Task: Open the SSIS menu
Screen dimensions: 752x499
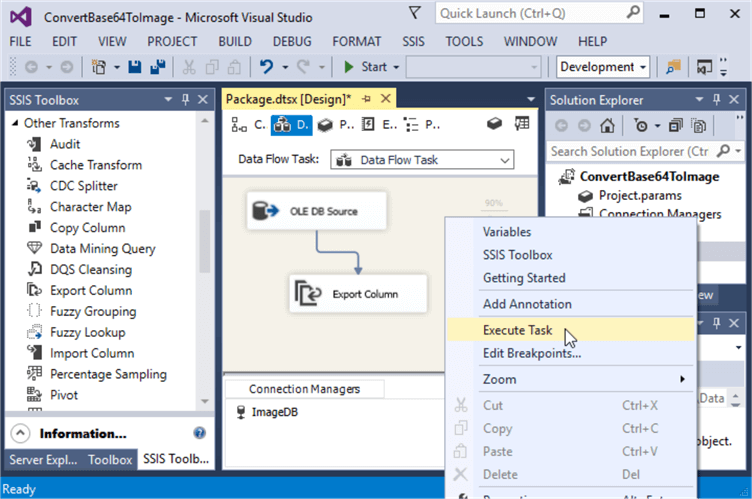Action: pyautogui.click(x=413, y=42)
